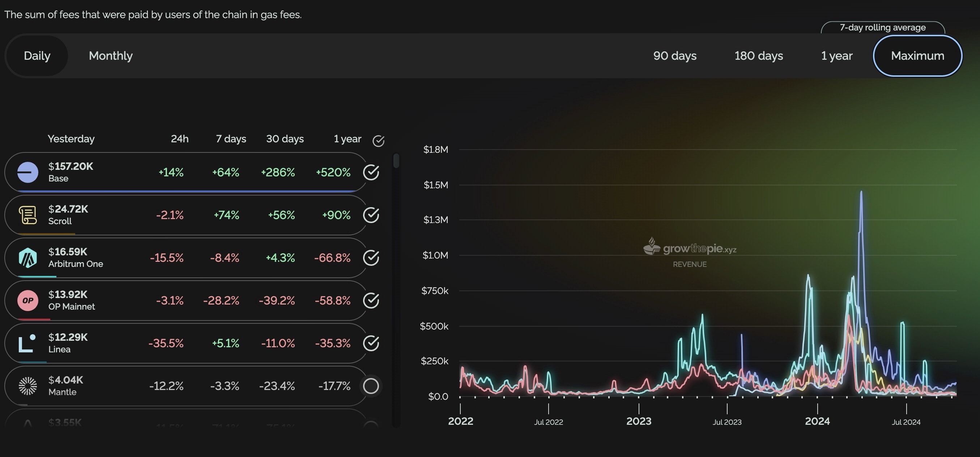Set timespan to 180 days
The image size is (980, 457).
click(758, 56)
